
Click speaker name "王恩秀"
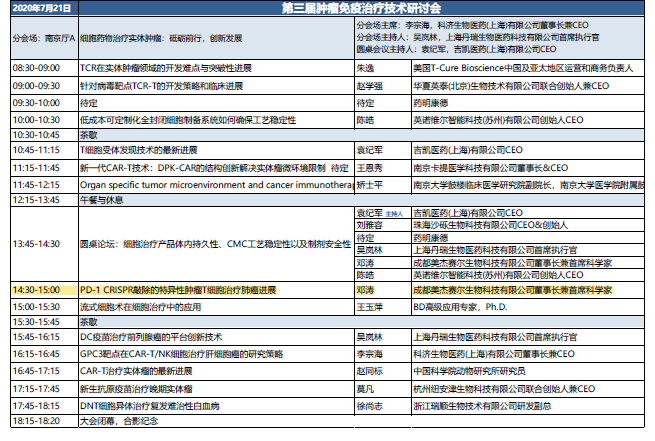pyautogui.click(x=369, y=168)
